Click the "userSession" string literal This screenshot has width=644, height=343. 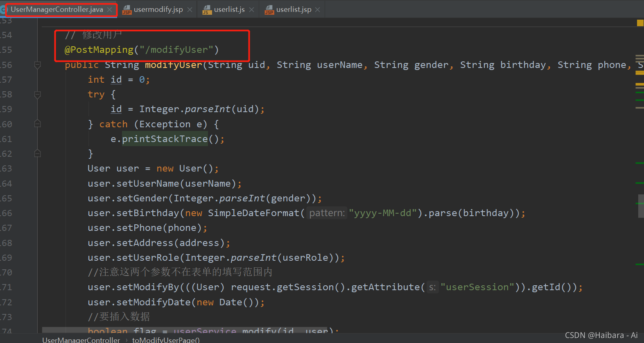click(x=477, y=287)
